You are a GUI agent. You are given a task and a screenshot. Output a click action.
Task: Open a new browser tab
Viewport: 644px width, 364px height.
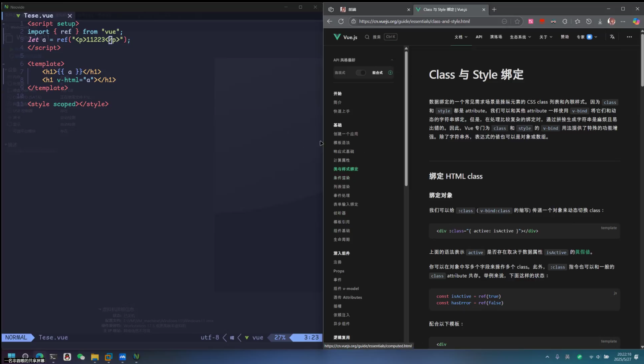[494, 9]
